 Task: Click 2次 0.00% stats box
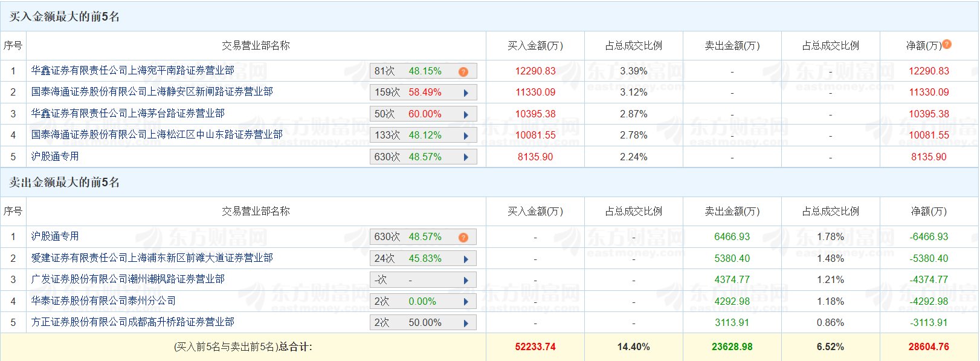click(423, 302)
